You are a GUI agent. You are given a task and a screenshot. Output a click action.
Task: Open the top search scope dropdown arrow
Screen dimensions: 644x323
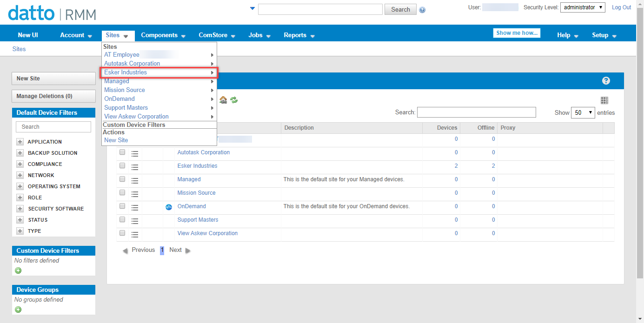(252, 8)
